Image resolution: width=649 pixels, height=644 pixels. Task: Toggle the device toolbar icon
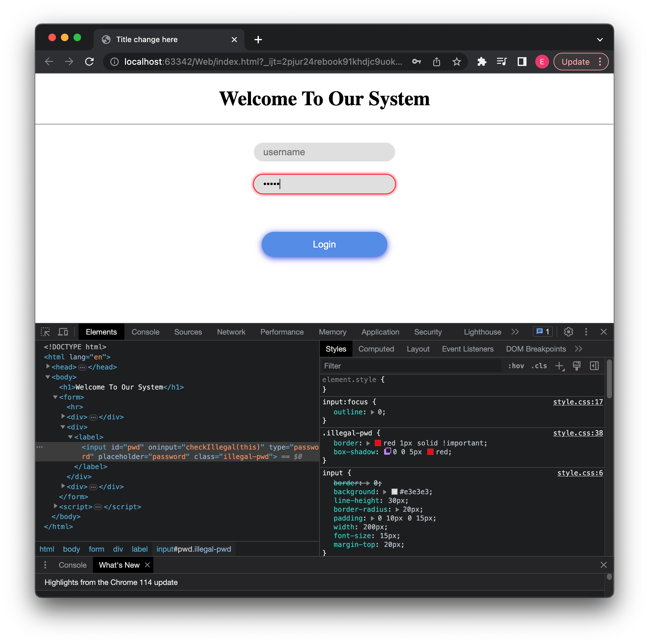point(63,332)
